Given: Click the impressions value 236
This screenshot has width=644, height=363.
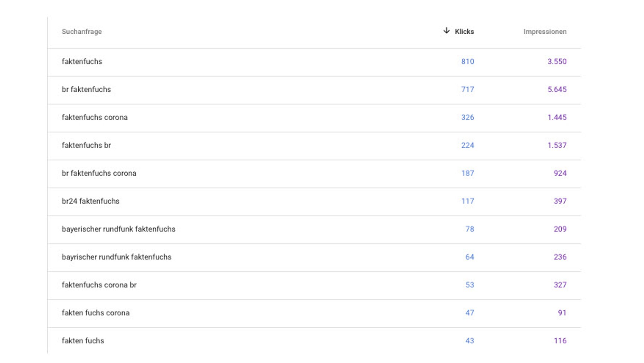Looking at the screenshot, I should 560,257.
